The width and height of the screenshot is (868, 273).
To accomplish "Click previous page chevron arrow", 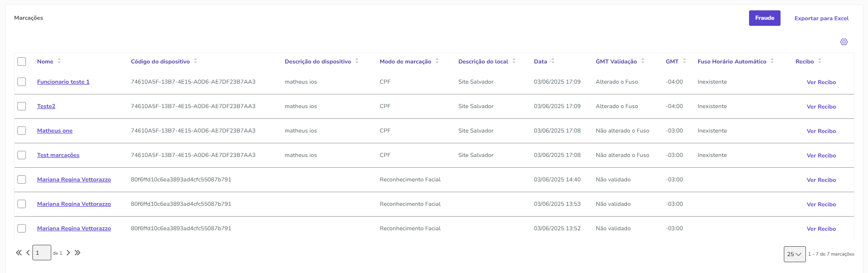I will coord(28,253).
